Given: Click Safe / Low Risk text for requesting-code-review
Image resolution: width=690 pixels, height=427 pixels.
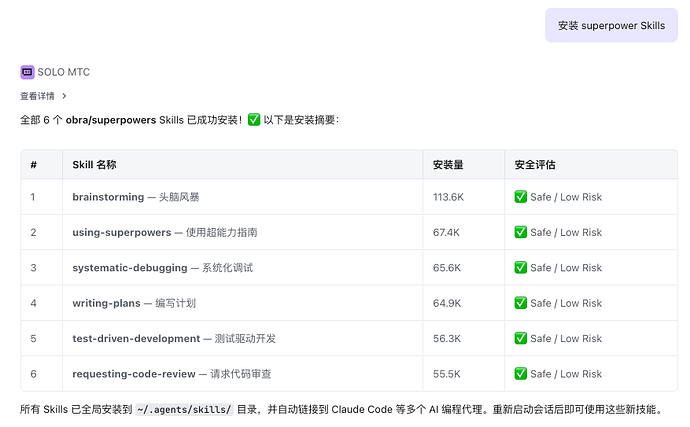Looking at the screenshot, I should point(566,374).
